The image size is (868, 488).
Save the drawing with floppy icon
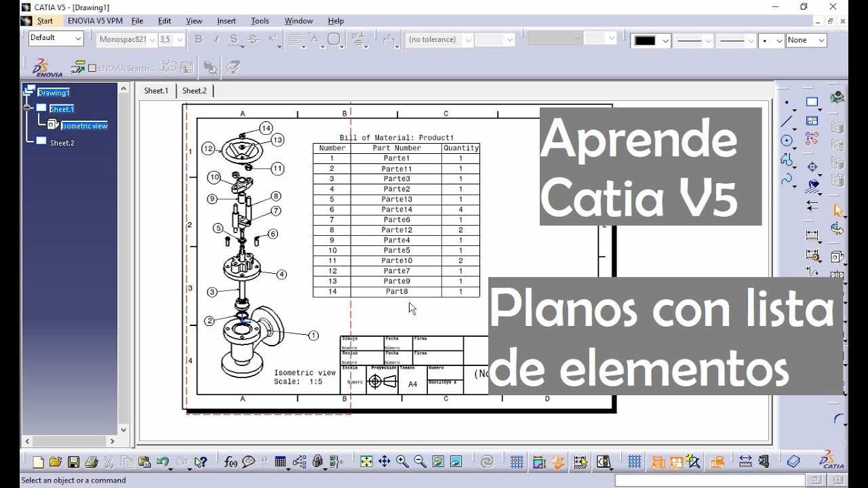click(x=73, y=462)
